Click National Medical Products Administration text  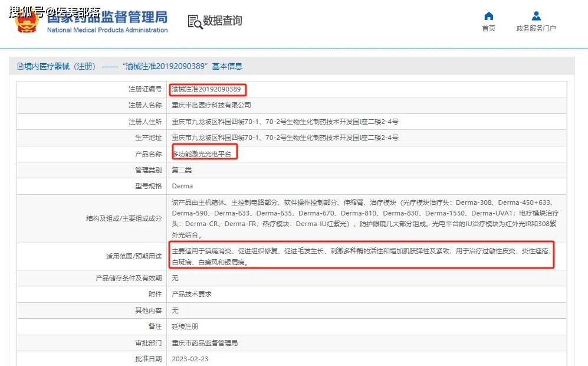coord(107,30)
